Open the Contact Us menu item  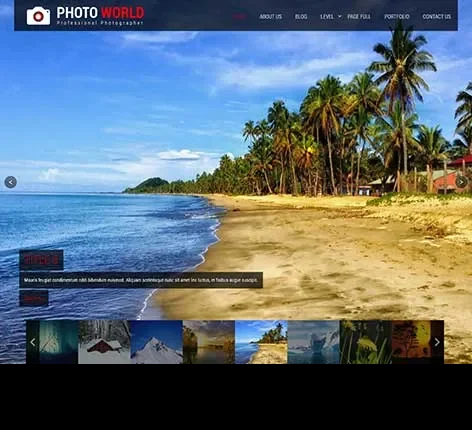[437, 16]
